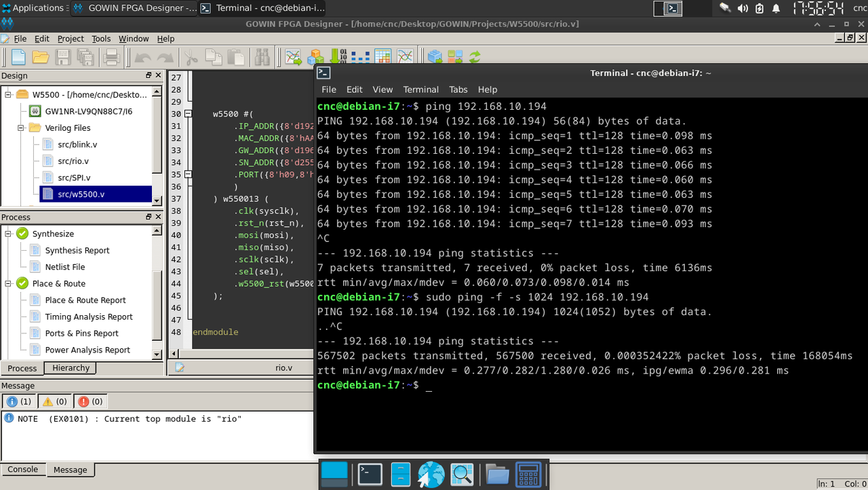Collapse the Place & Route process node
Image resolution: width=868 pixels, height=490 pixels.
click(x=9, y=283)
